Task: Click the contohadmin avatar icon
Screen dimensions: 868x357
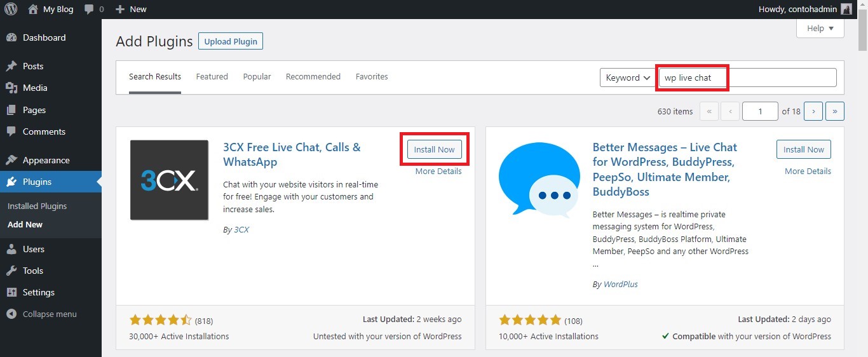Action: (846, 9)
